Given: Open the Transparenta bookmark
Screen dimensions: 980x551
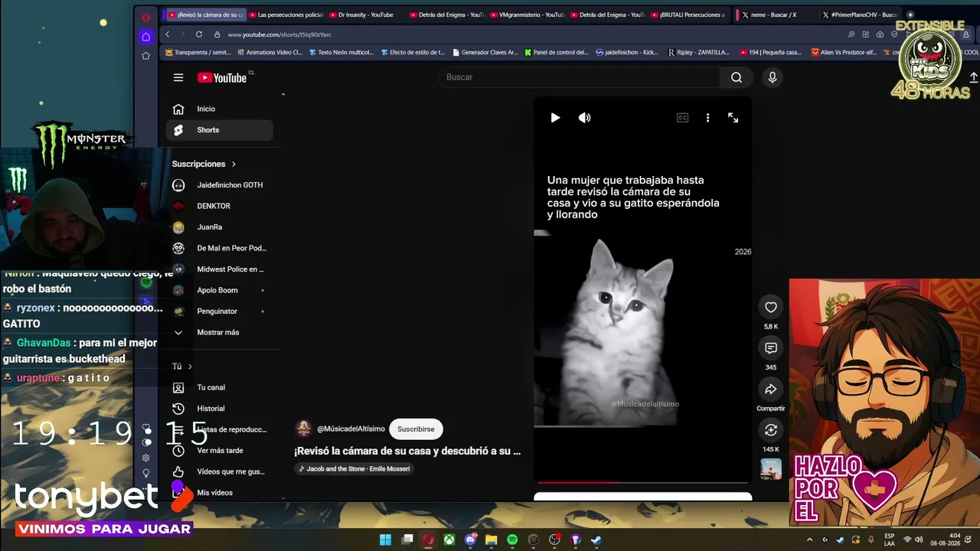Looking at the screenshot, I should (198, 53).
